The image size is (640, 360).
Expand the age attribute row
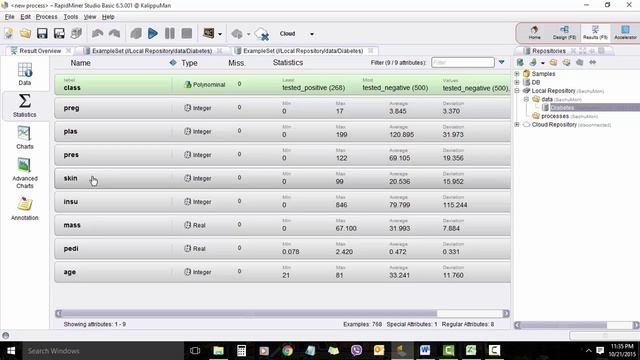click(282, 272)
